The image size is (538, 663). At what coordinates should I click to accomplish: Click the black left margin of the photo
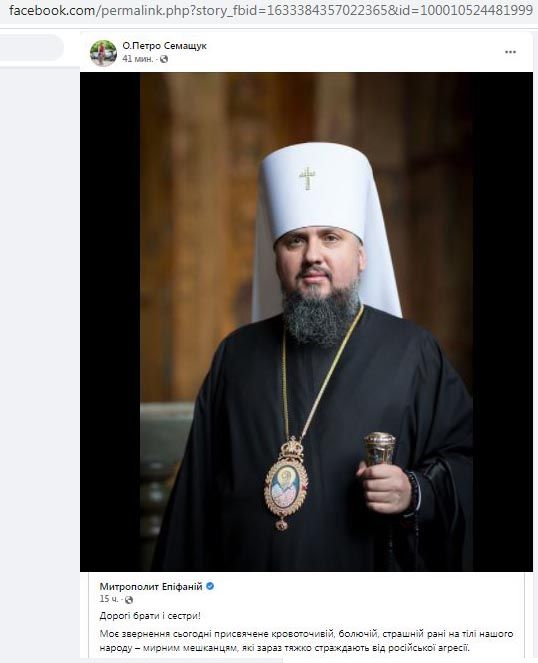(110, 321)
